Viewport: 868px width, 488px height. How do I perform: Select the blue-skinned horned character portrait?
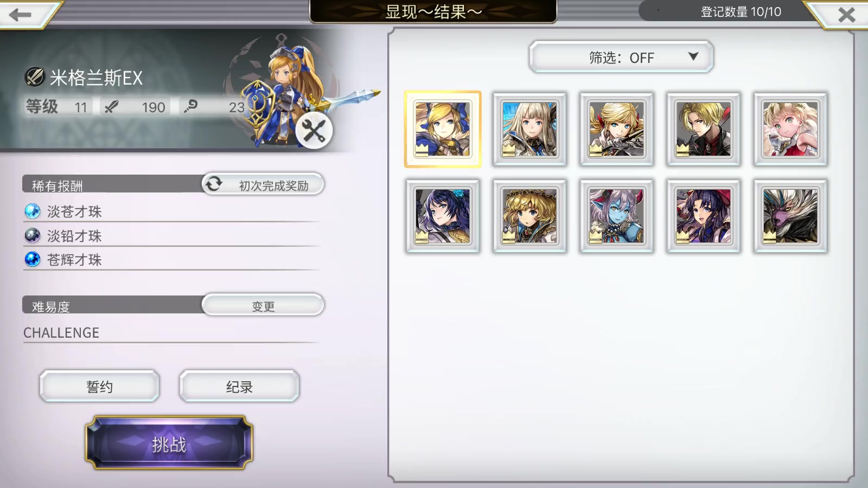tap(616, 216)
